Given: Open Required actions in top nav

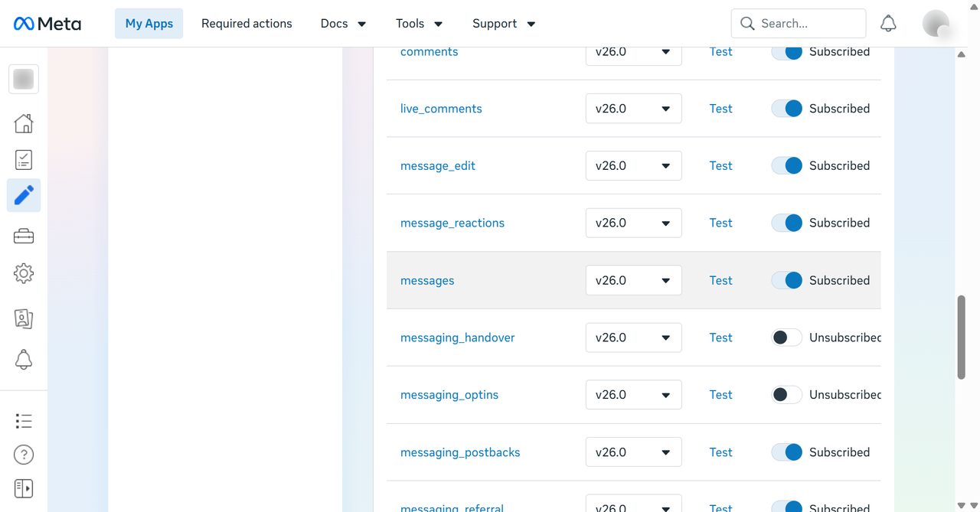Looking at the screenshot, I should click(247, 24).
